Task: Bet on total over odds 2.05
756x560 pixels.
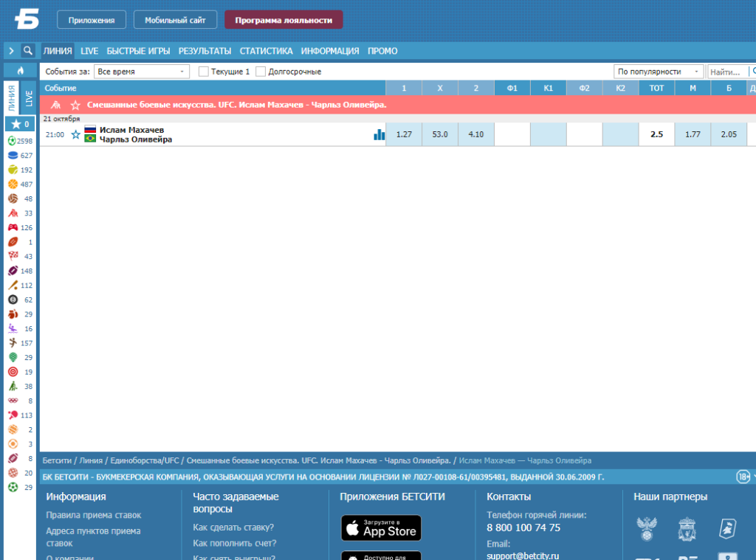Action: pos(729,134)
